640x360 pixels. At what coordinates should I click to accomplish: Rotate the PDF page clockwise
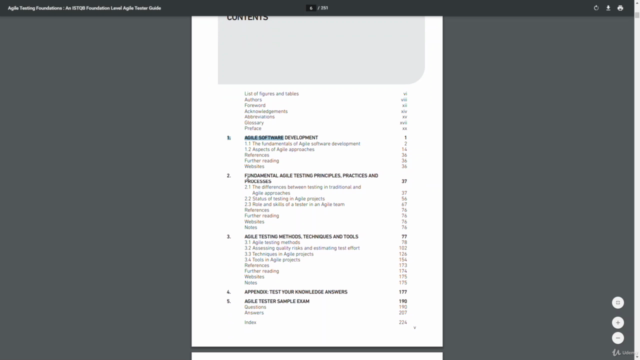point(596,8)
